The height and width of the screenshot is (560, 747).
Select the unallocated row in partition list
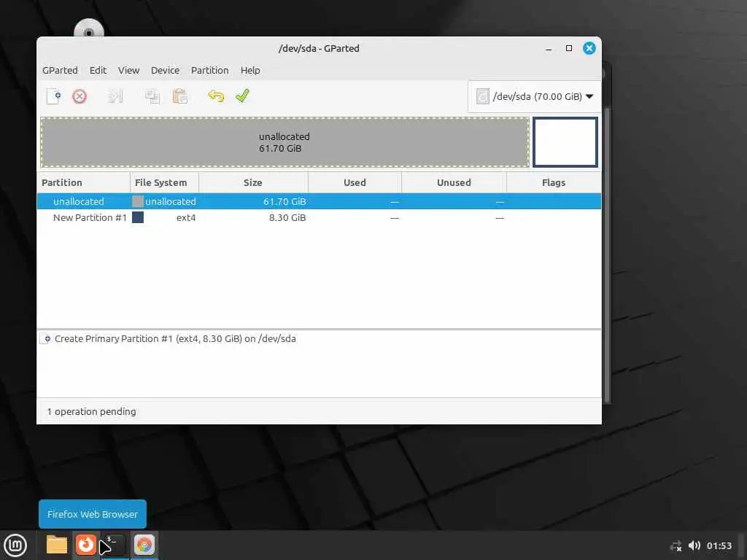(x=319, y=201)
